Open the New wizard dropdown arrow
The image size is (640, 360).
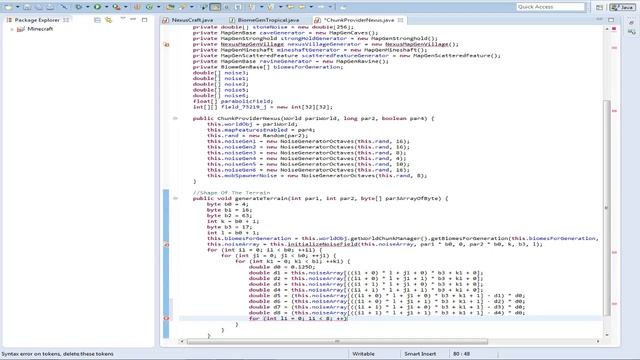click(18, 7)
